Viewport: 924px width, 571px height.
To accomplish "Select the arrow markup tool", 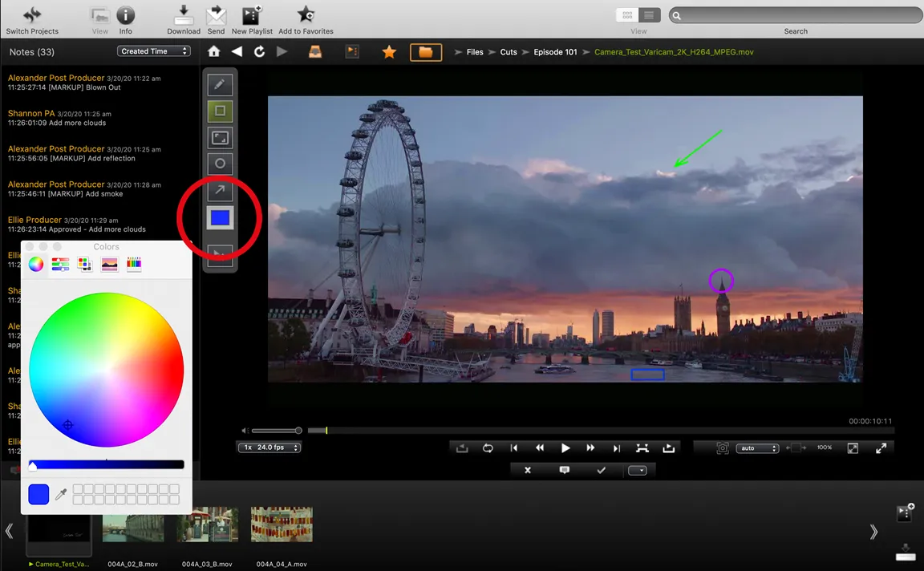I will pos(220,190).
